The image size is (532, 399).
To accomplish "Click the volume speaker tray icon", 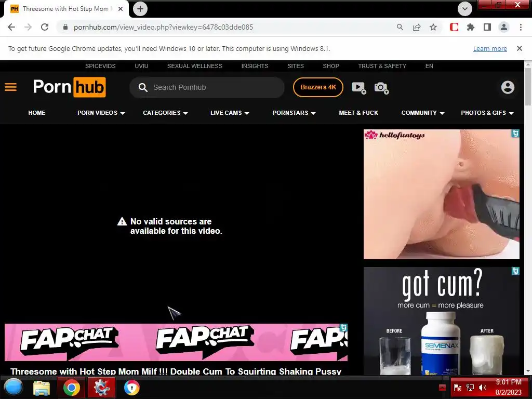I will [482, 388].
